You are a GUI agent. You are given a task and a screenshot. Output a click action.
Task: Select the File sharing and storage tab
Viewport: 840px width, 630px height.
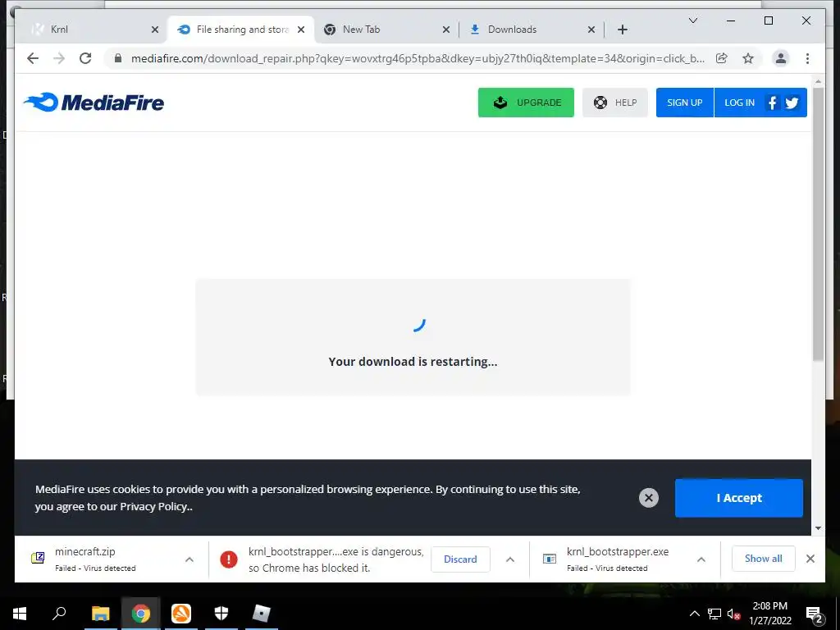[x=241, y=30]
